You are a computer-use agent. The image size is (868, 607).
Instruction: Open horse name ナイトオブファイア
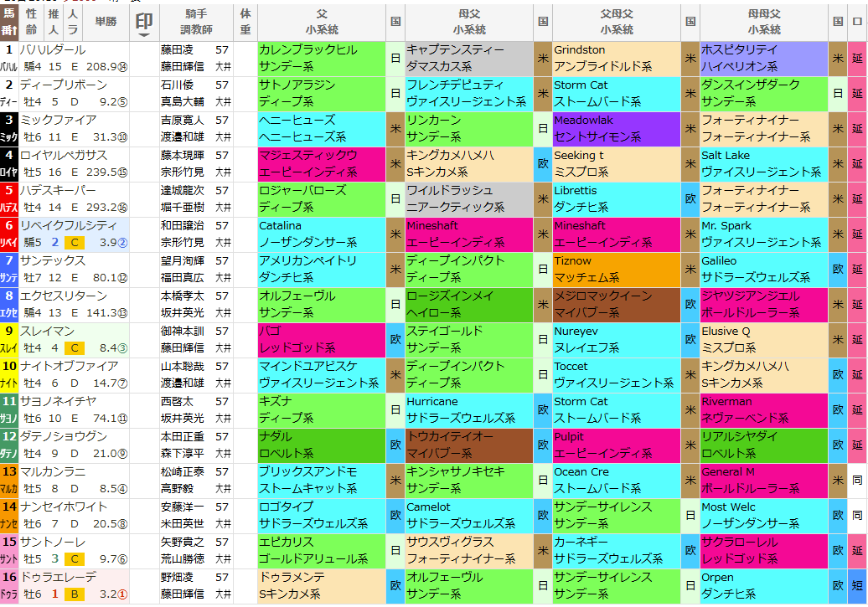[69, 367]
